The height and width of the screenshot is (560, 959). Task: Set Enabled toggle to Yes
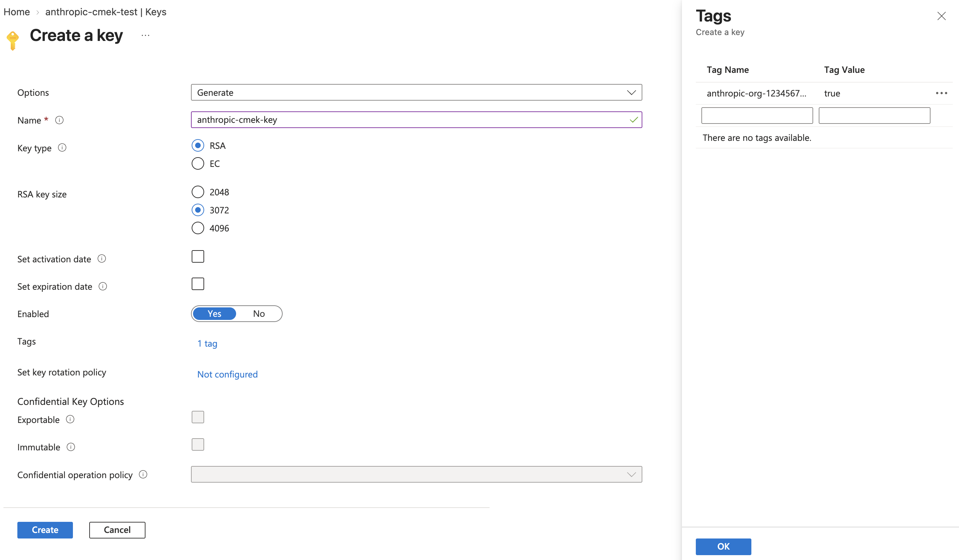click(214, 314)
